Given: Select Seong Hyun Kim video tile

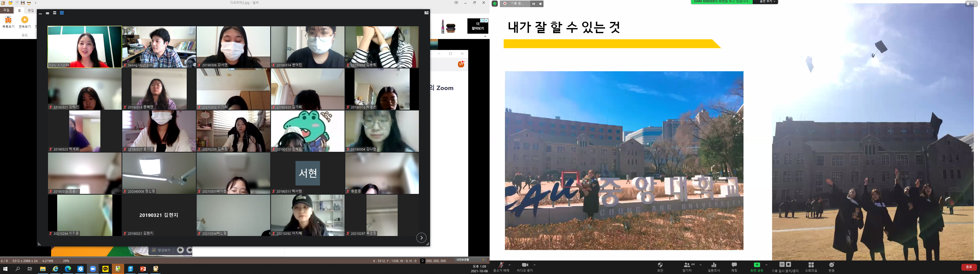Looking at the screenshot, I should [159, 47].
